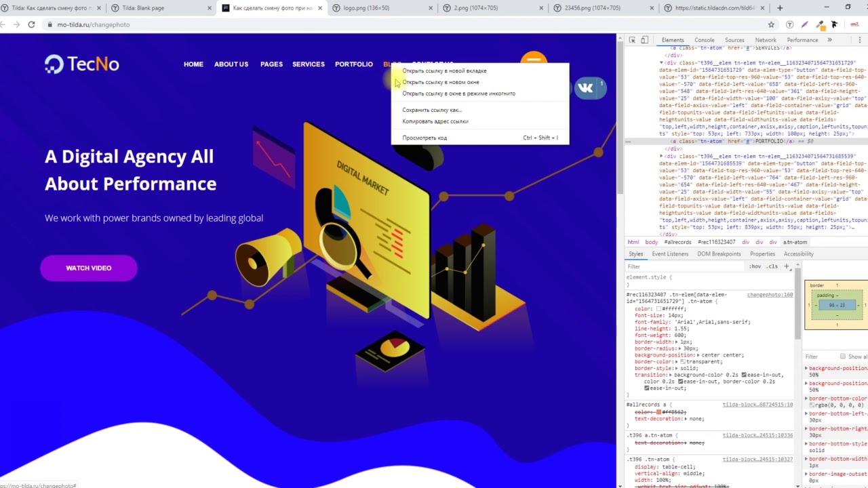Open the orange hamburger menu button
This screenshot has width=868, height=488.
pyautogui.click(x=534, y=58)
